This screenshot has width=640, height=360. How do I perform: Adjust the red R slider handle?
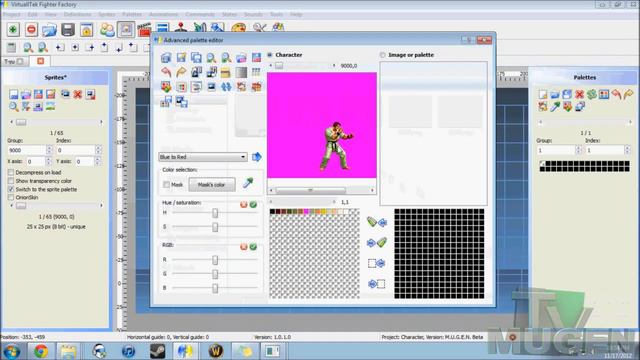(x=215, y=260)
